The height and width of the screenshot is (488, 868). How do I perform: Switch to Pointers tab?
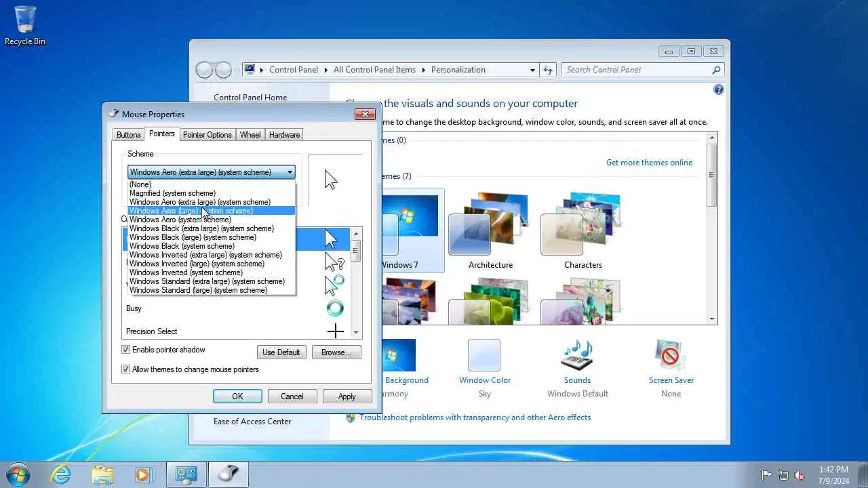tap(162, 134)
